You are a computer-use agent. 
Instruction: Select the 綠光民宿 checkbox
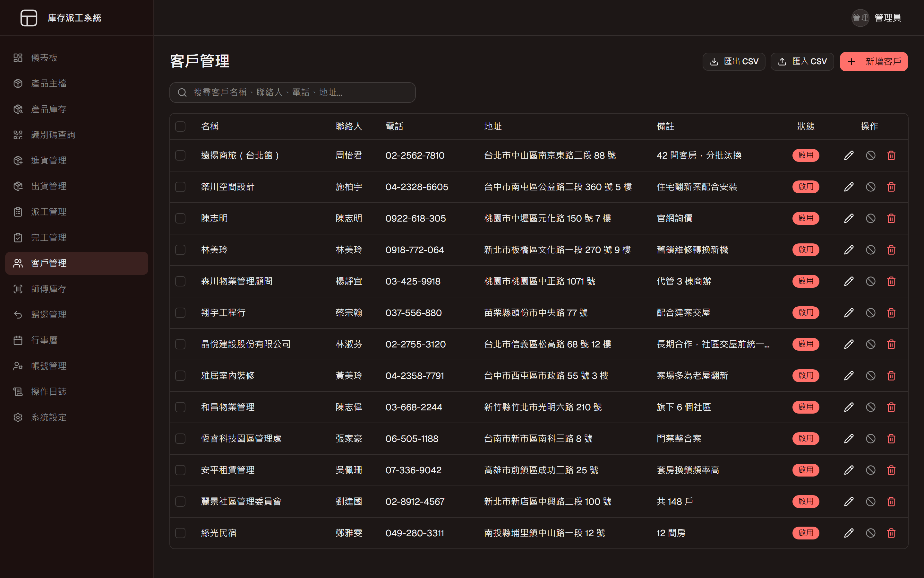[180, 533]
